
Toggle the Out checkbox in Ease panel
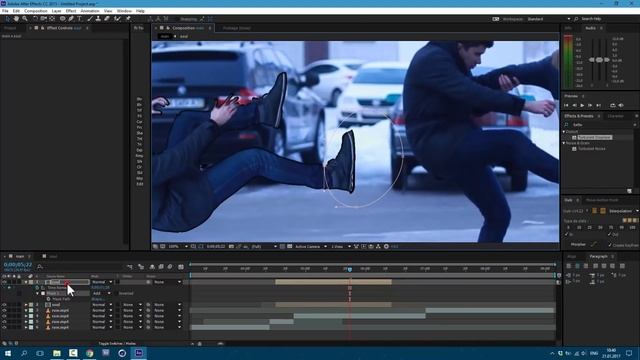point(610,234)
